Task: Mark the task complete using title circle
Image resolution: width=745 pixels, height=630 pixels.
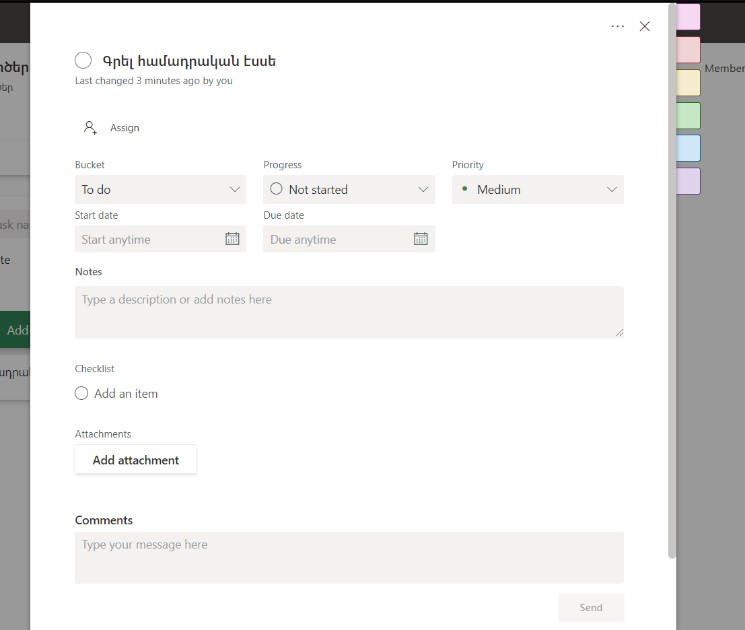Action: click(83, 61)
